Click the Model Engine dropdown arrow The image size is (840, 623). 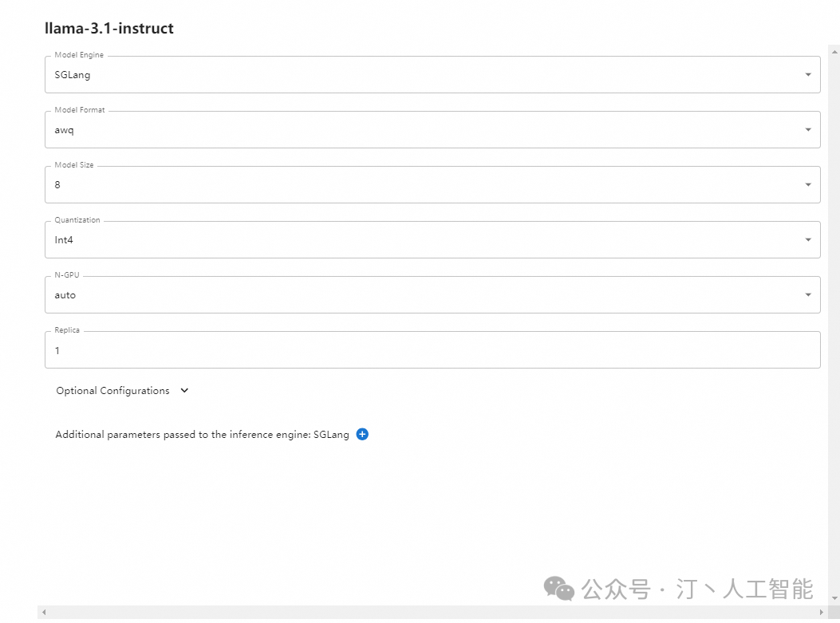808,75
